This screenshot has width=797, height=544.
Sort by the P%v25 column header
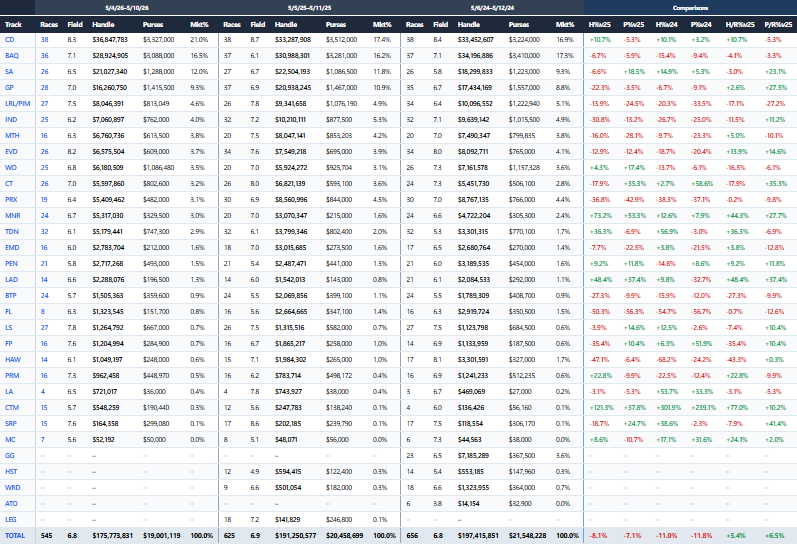coord(633,24)
